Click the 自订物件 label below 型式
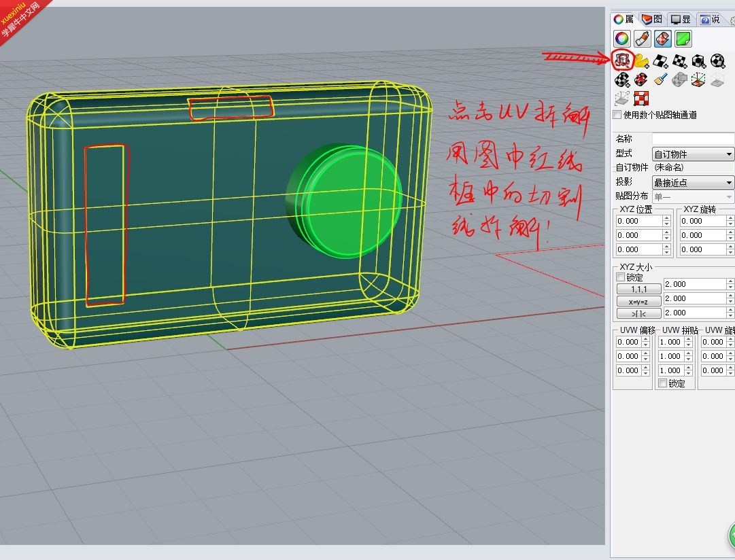This screenshot has height=560, width=735. coord(632,167)
